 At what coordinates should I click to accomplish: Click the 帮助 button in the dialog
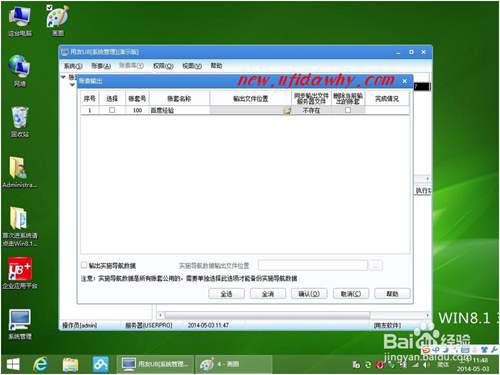point(392,294)
